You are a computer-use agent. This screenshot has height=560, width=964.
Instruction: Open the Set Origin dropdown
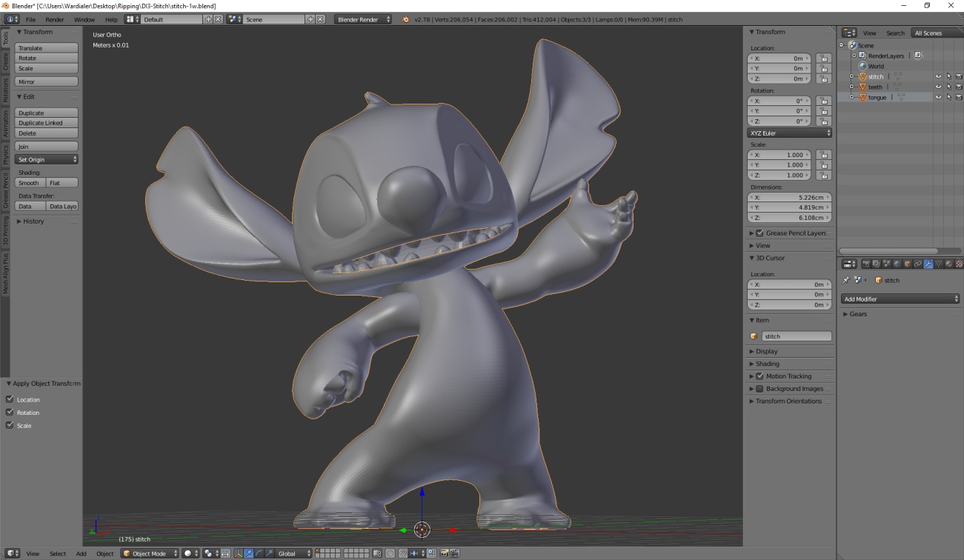coord(47,159)
